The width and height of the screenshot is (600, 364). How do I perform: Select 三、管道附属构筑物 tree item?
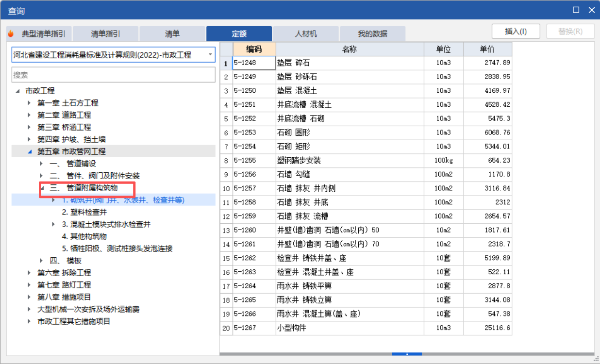[x=83, y=188]
